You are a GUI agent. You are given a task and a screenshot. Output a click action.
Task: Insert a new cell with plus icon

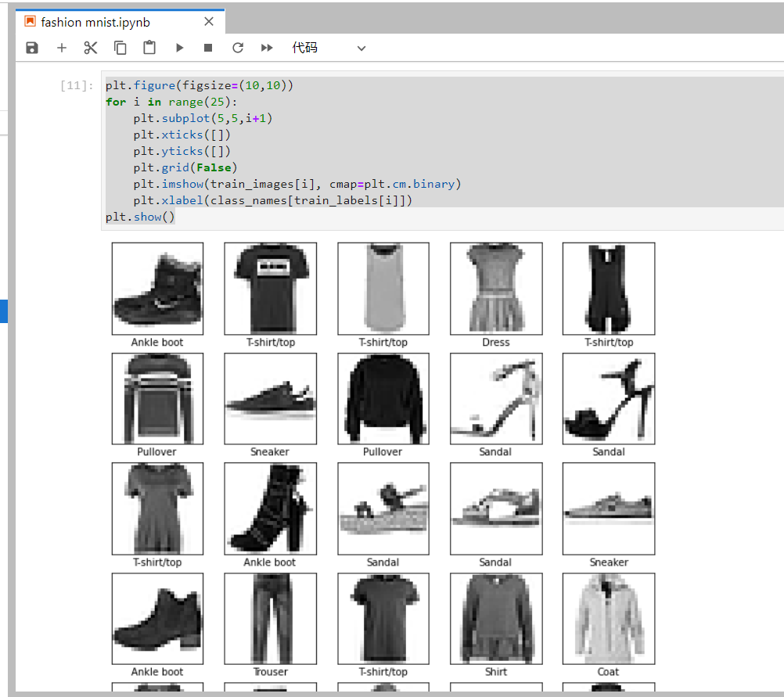tap(62, 48)
